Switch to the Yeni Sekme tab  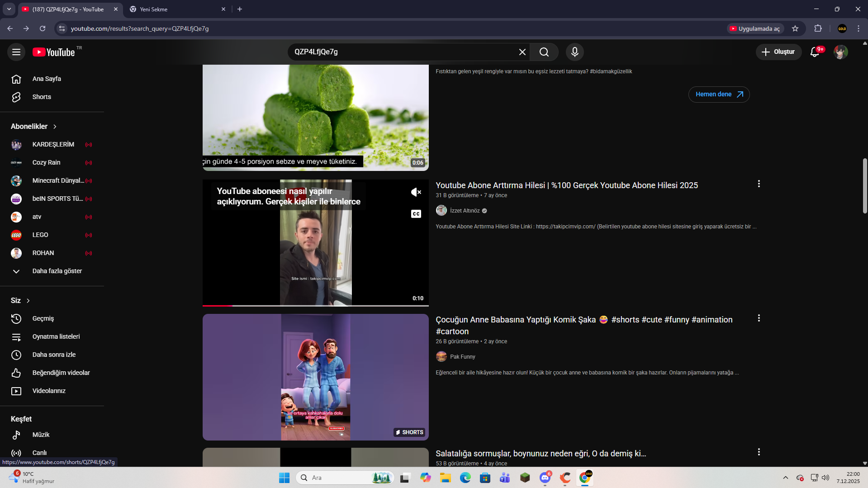point(176,9)
